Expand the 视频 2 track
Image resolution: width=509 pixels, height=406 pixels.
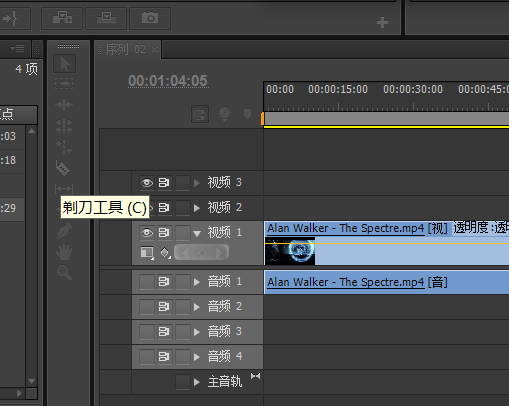click(x=197, y=208)
